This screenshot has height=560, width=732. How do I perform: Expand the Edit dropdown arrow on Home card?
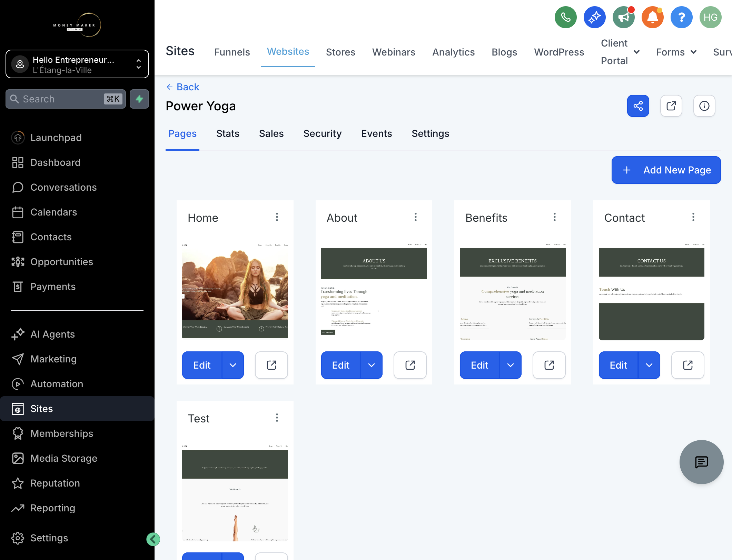pyautogui.click(x=233, y=365)
